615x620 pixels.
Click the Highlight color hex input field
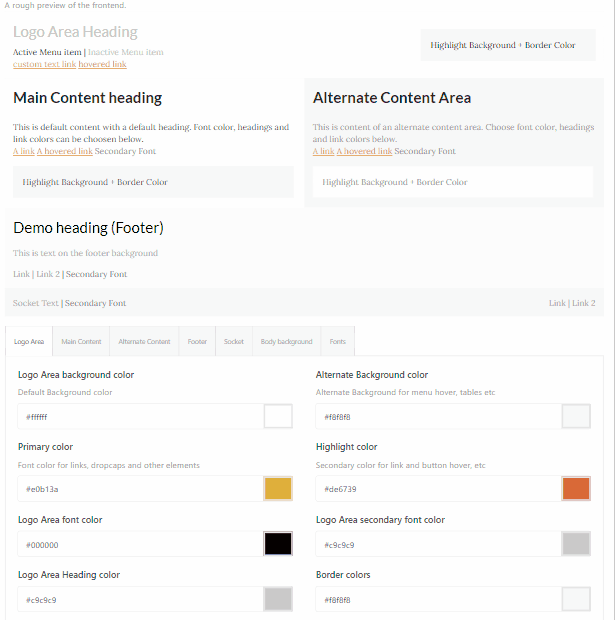[438, 489]
